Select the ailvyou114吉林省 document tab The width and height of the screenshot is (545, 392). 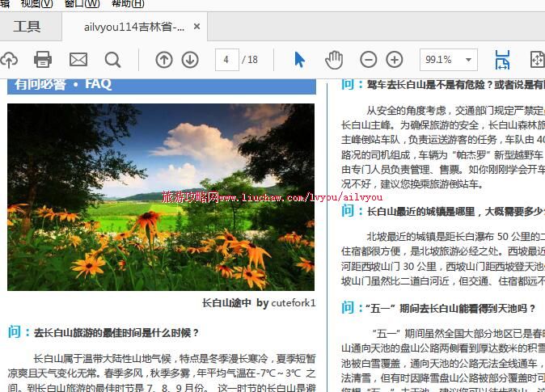point(134,27)
